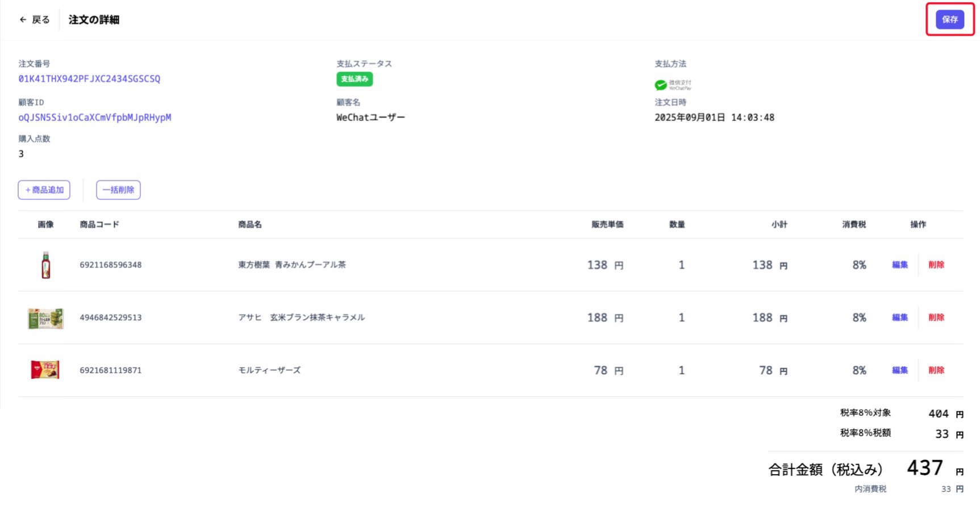Click order date 2025年09月01日 14:03:48
The width and height of the screenshot is (980, 510).
pos(714,118)
